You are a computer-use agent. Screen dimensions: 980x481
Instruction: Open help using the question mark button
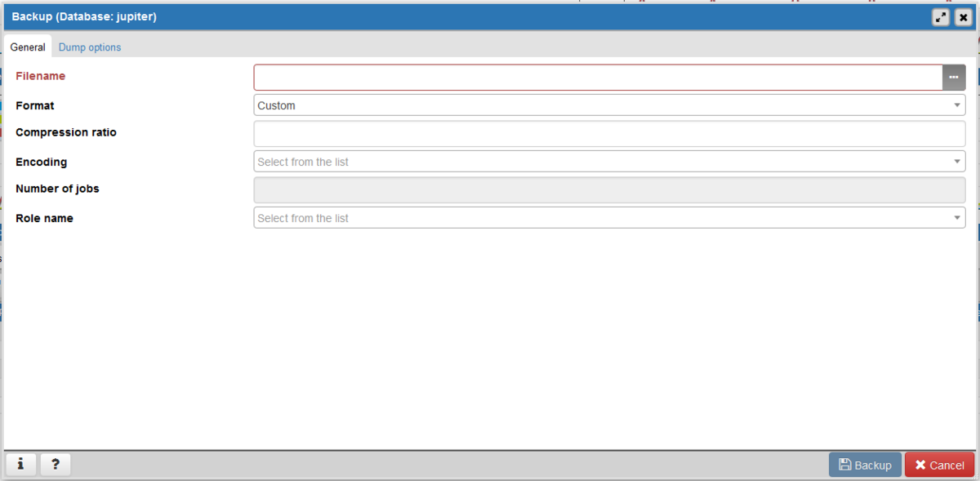(56, 465)
